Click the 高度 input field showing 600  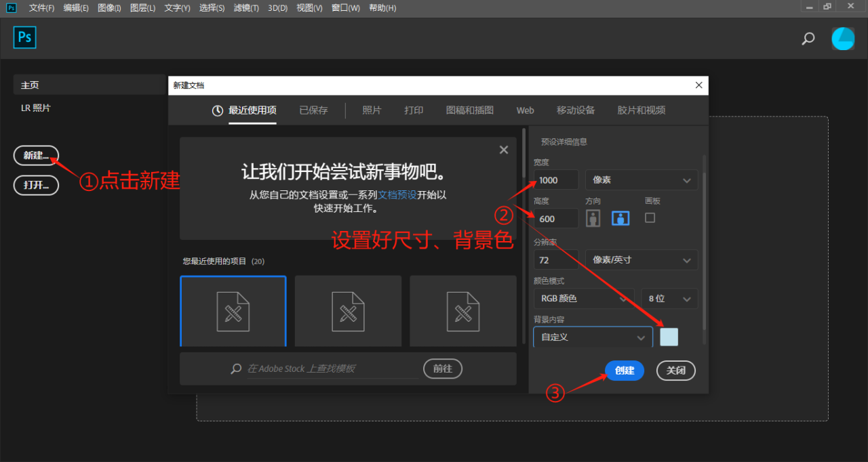pos(556,218)
